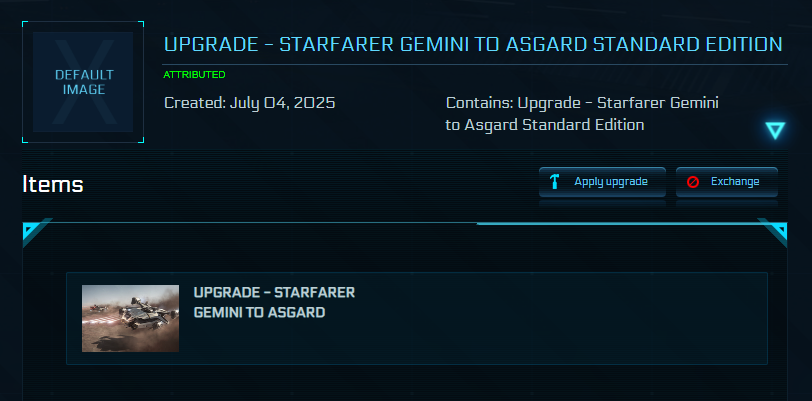
Task: Click the hammer icon beside Apply upgrade
Action: pos(555,182)
